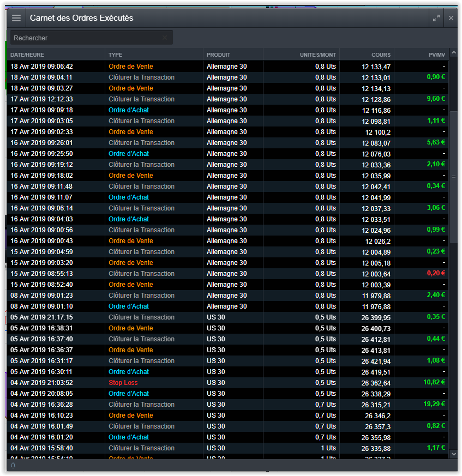Sort by the UNITES/MONT column header
462x476 pixels.
coord(317,55)
